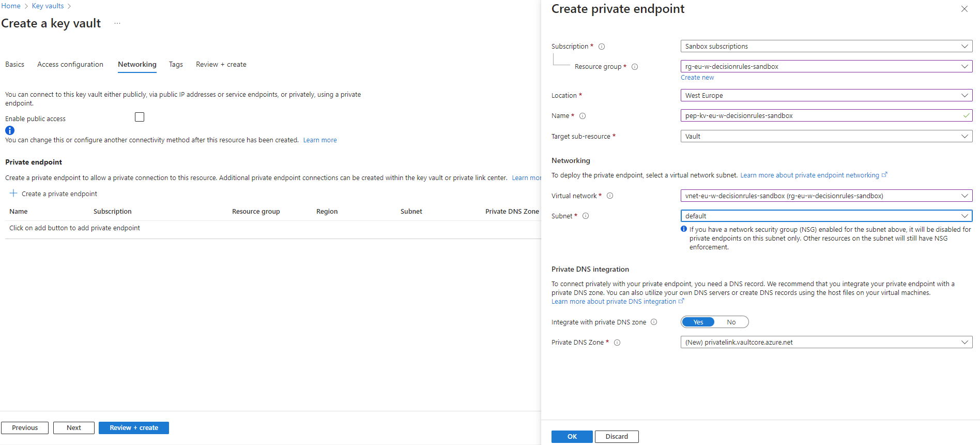The width and height of the screenshot is (980, 445).
Task: Click the plus icon to create private endpoint
Action: [x=13, y=194]
